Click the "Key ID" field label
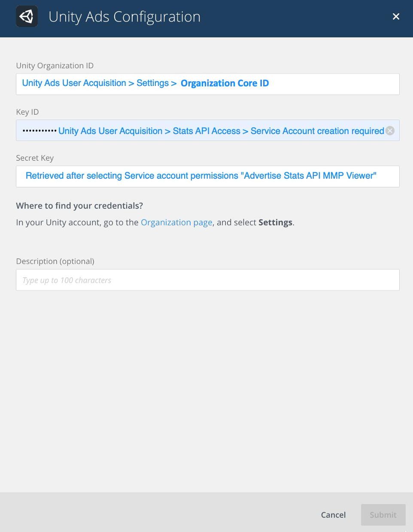Viewport: 413px width, 532px height. (x=27, y=112)
